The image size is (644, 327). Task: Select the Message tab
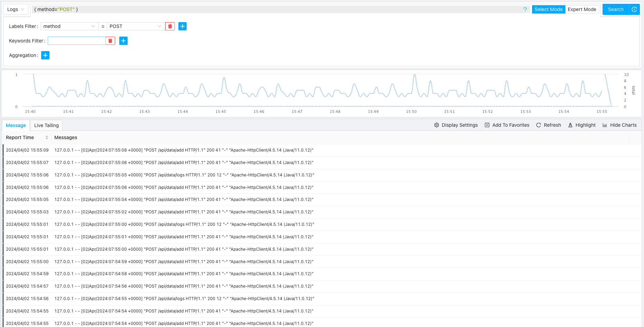[x=16, y=125]
